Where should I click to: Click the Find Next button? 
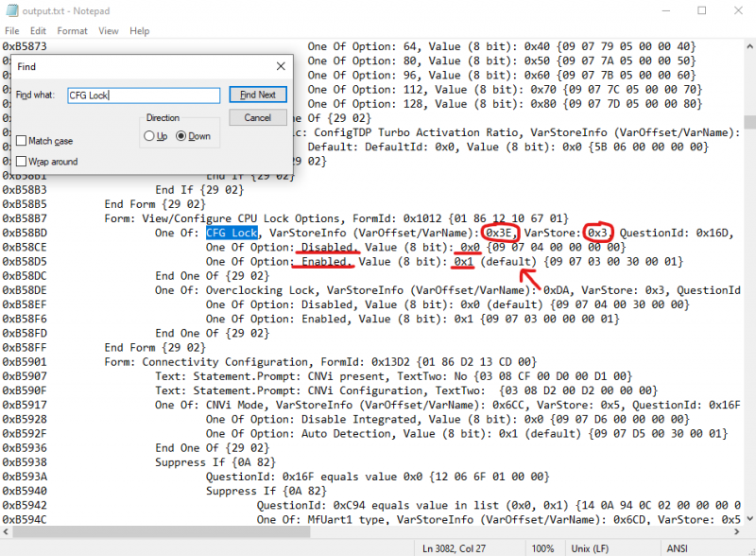(257, 95)
